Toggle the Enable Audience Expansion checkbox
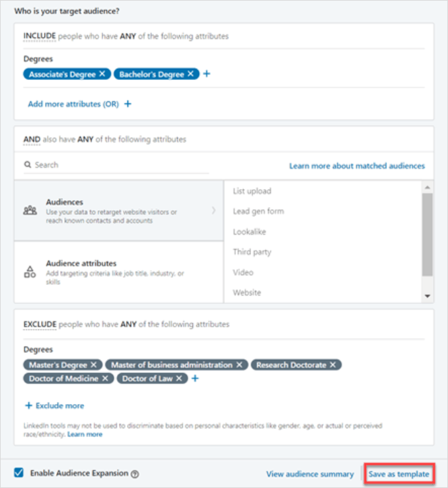This screenshot has width=448, height=488. click(x=19, y=473)
